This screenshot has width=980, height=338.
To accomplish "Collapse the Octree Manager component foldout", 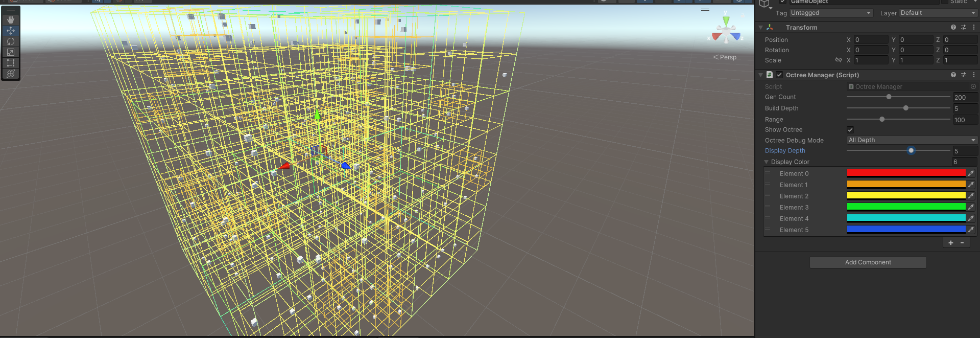I will [x=760, y=75].
